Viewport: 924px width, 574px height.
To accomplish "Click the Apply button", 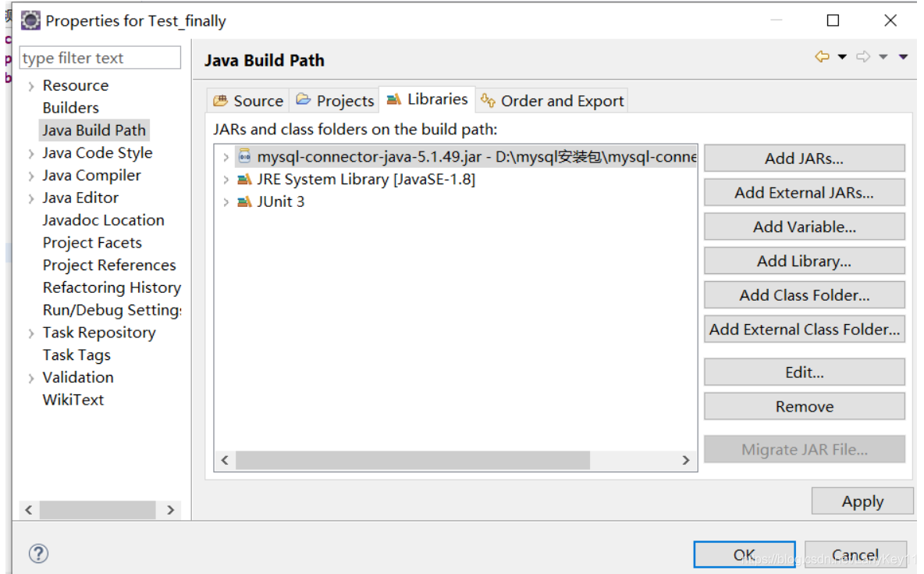I will pos(862,501).
